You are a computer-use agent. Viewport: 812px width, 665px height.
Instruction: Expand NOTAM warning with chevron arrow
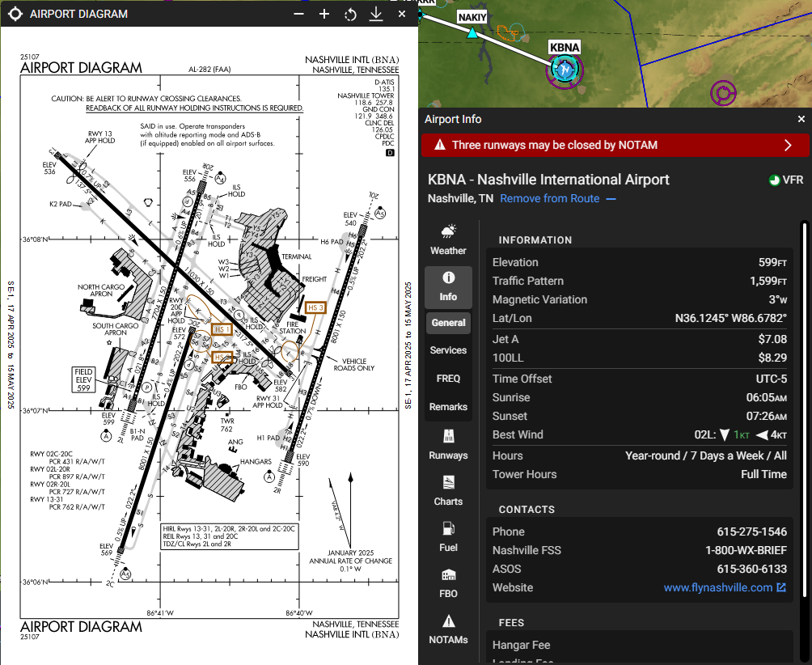[789, 145]
